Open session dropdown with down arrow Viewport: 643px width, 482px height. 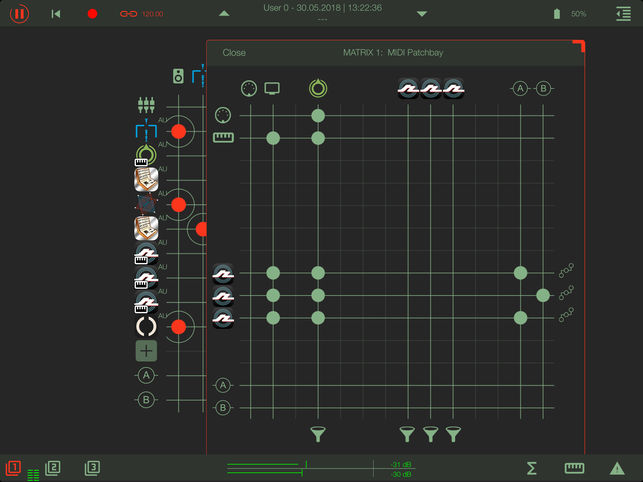tap(422, 14)
